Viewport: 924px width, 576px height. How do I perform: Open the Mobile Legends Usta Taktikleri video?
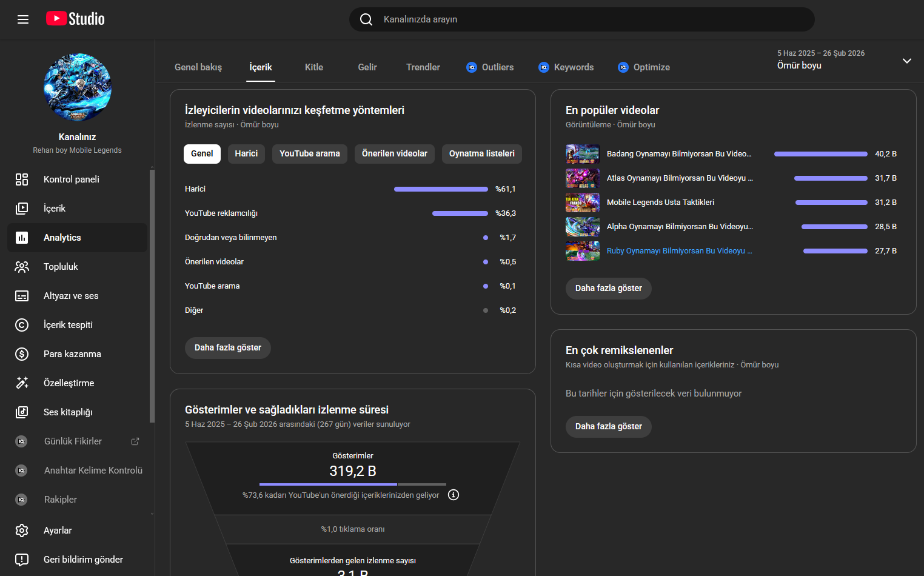point(660,203)
